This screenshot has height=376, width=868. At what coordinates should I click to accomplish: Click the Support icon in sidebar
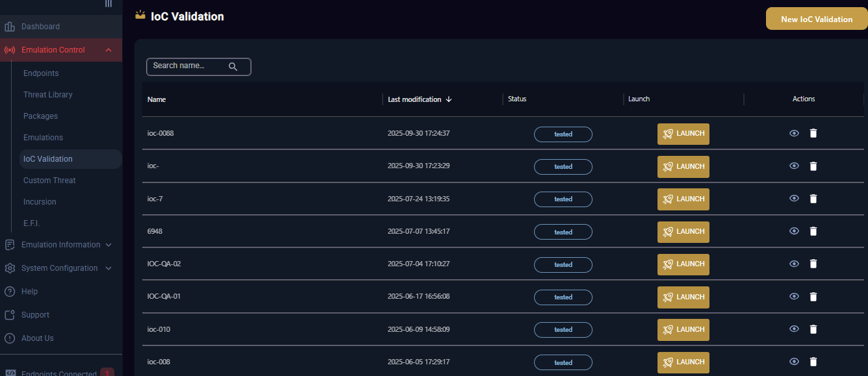pyautogui.click(x=10, y=315)
